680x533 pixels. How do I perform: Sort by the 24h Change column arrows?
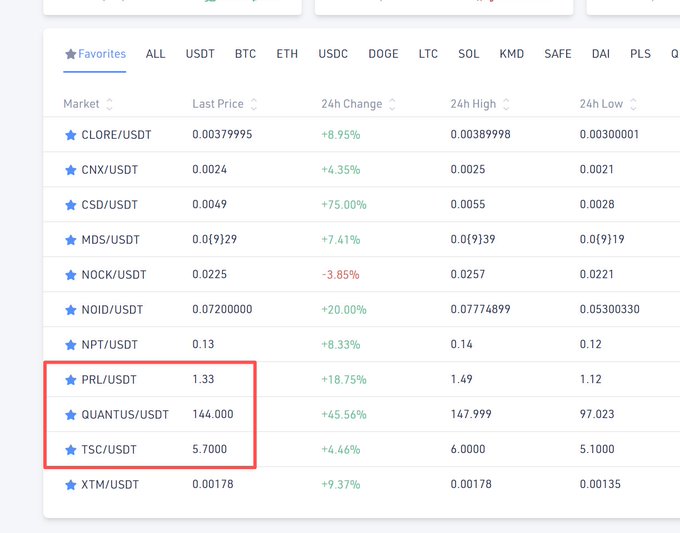pos(392,104)
